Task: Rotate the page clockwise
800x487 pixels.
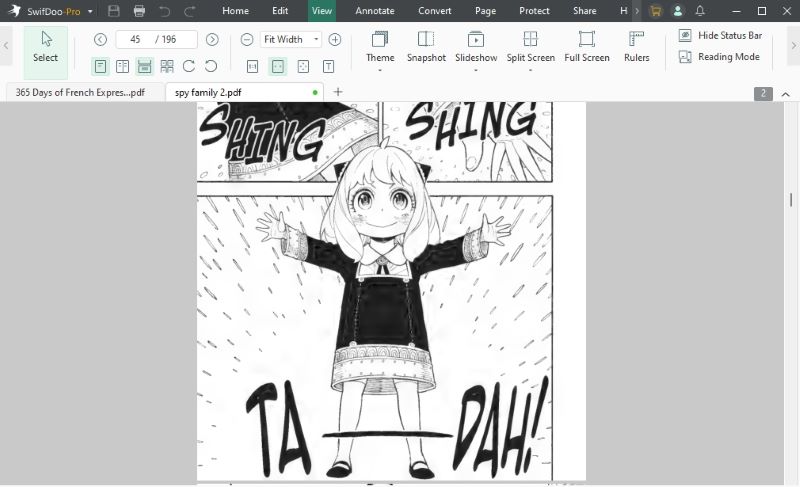Action: click(189, 66)
